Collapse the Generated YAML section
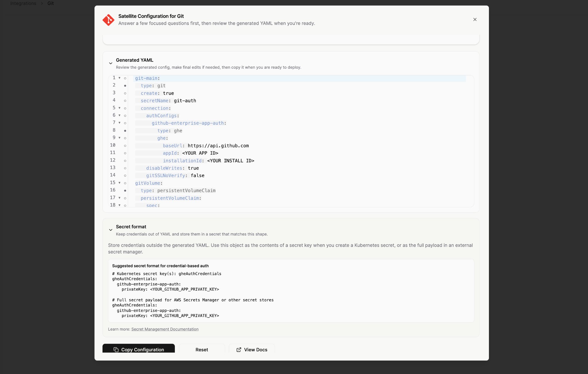Viewport: 588px width, 374px height. (111, 63)
